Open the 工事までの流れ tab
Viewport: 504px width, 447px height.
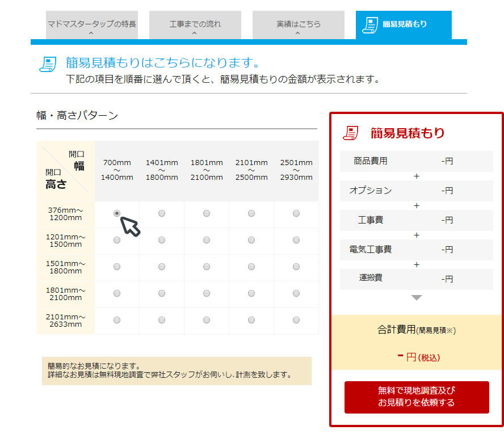[195, 24]
